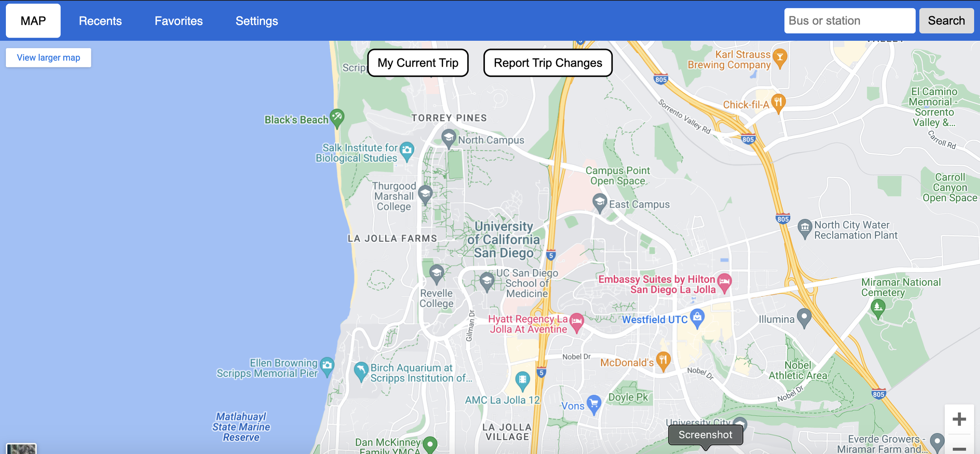Click the Hyatt Regency hotel marker
The image size is (980, 454).
pos(576,321)
